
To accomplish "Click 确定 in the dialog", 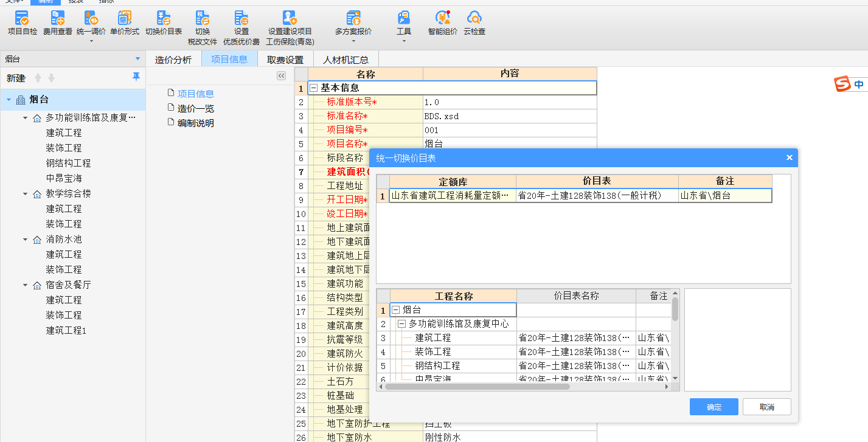I will tap(714, 407).
